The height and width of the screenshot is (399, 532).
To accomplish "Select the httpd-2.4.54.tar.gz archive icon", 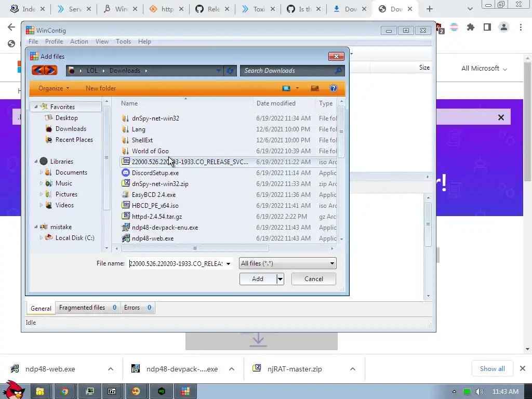I will pos(126,216).
